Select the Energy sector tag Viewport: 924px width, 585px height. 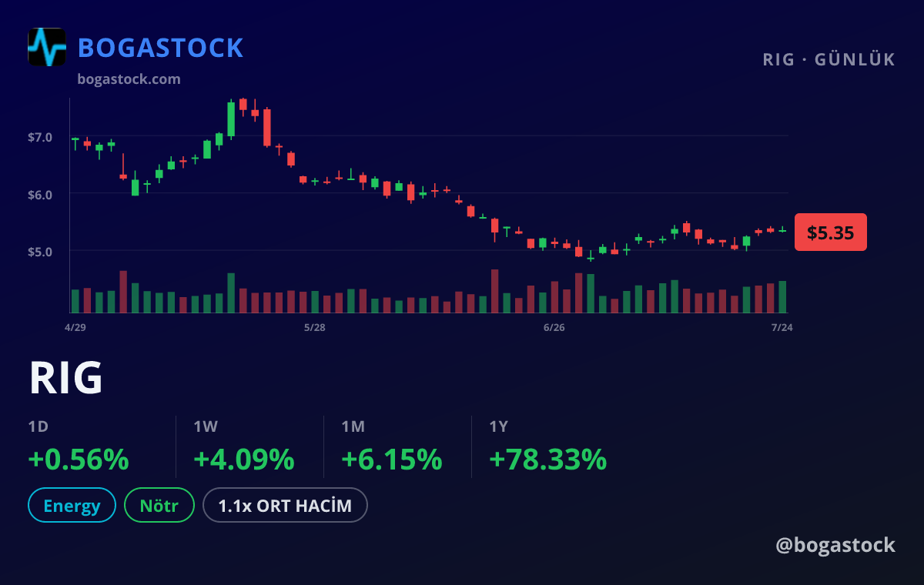[72, 506]
